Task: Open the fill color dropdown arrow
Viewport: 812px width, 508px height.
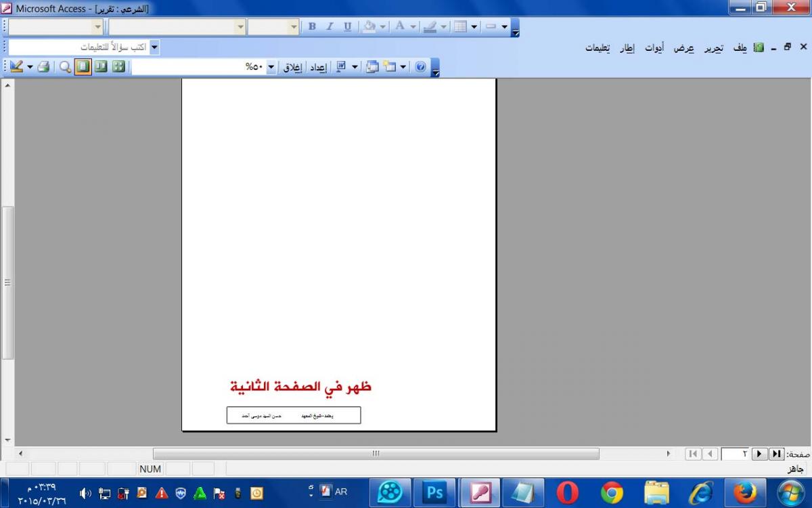Action: (x=382, y=27)
